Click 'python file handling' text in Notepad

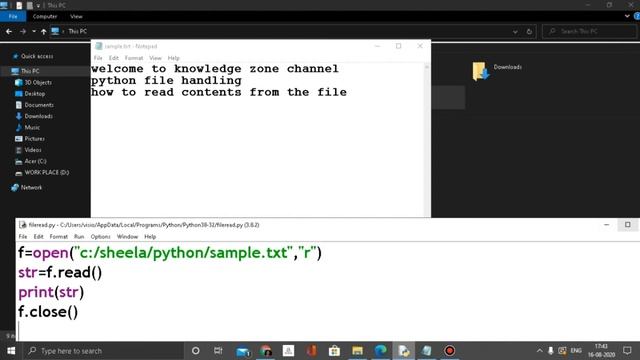click(x=166, y=80)
